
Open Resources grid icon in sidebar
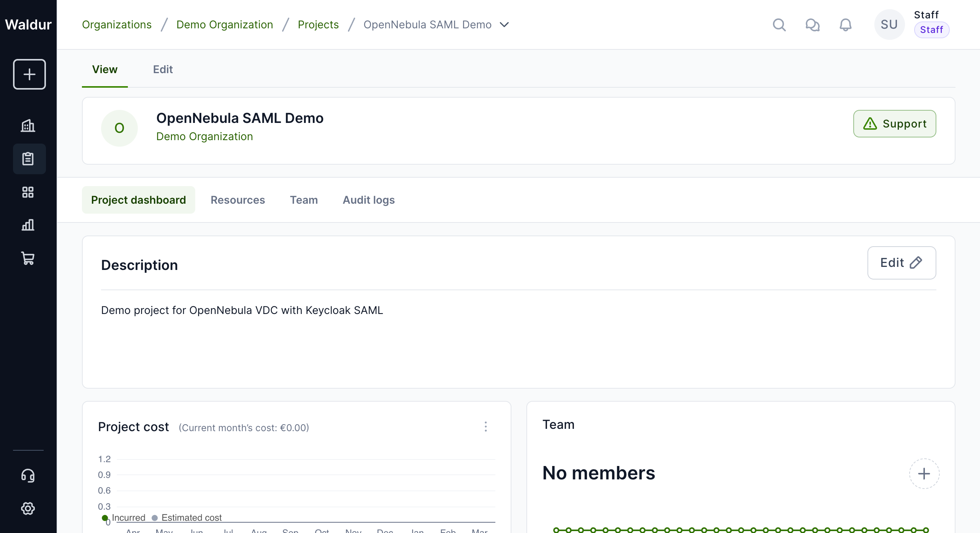[28, 192]
